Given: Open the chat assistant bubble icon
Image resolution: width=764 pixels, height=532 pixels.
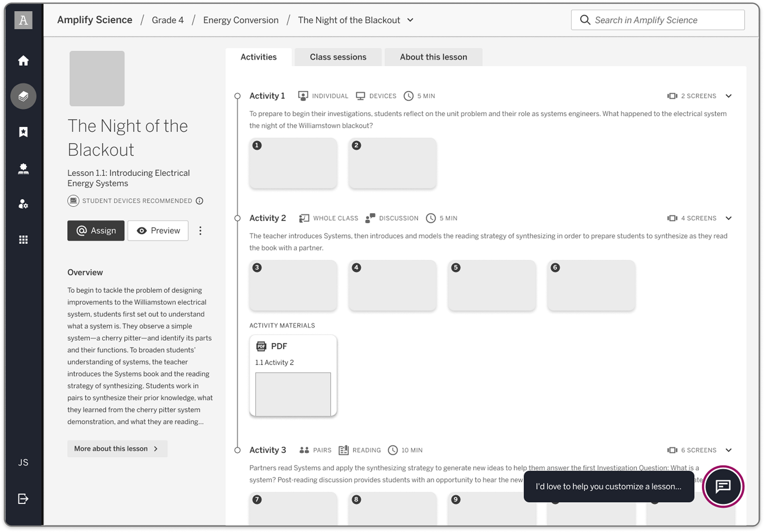Looking at the screenshot, I should (723, 487).
